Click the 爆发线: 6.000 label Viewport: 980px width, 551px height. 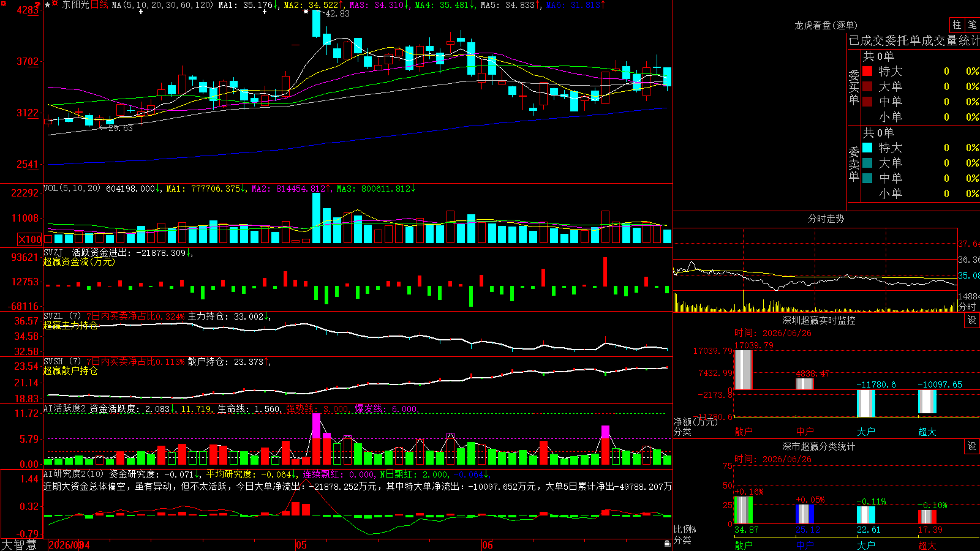(x=386, y=408)
